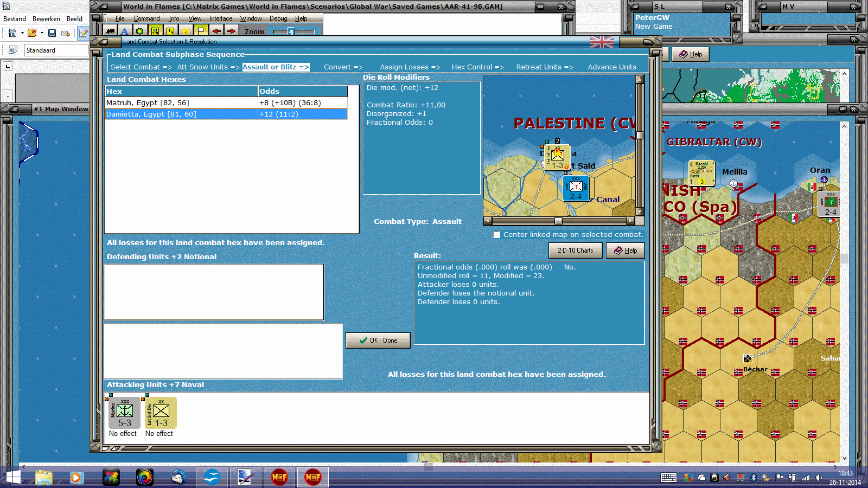This screenshot has width=868, height=488.
Task: Open the Command menu
Action: [x=147, y=18]
